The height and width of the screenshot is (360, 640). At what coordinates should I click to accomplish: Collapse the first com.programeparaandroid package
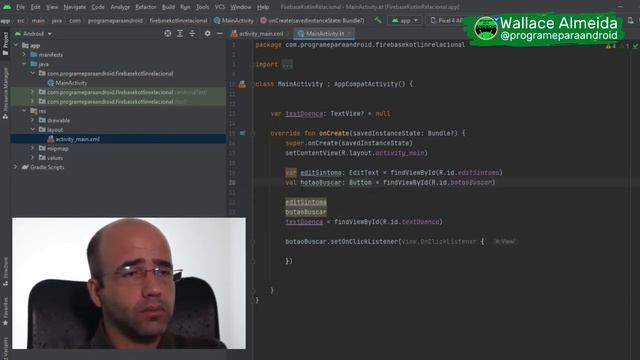click(32, 73)
